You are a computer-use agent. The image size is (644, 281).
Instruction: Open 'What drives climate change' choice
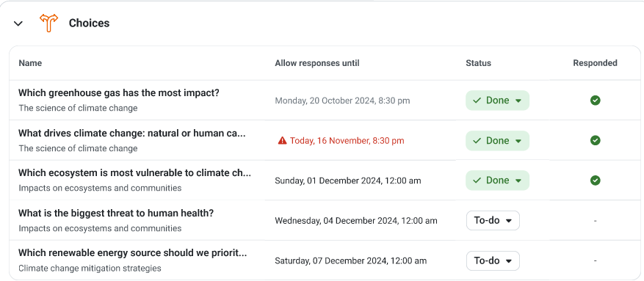click(x=132, y=133)
